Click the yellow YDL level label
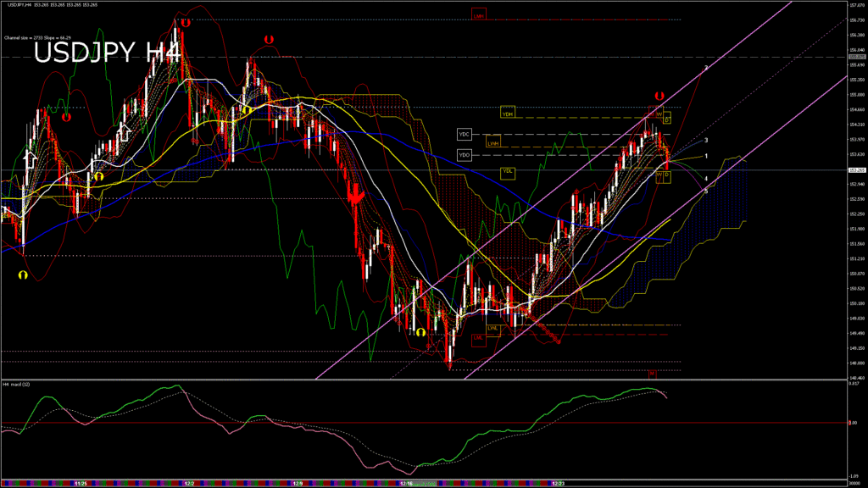Screen dimensions: 868x488 [508, 172]
